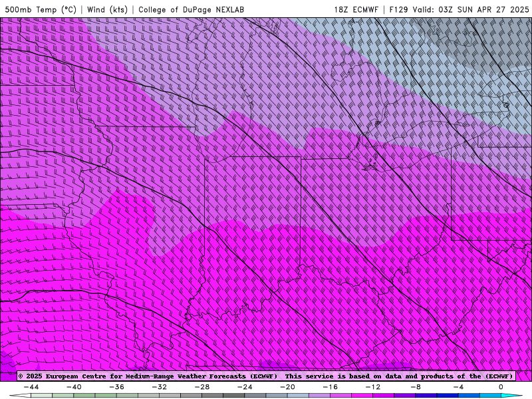Screen dimensions: 532x399
Task: Click the ECMWF copyright notice banner
Action: 266,376
